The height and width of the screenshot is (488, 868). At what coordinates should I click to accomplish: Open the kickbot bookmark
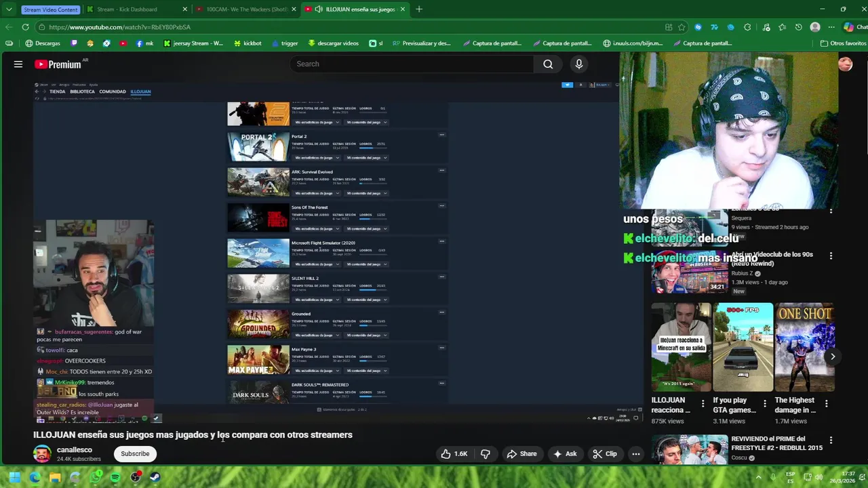coord(248,43)
